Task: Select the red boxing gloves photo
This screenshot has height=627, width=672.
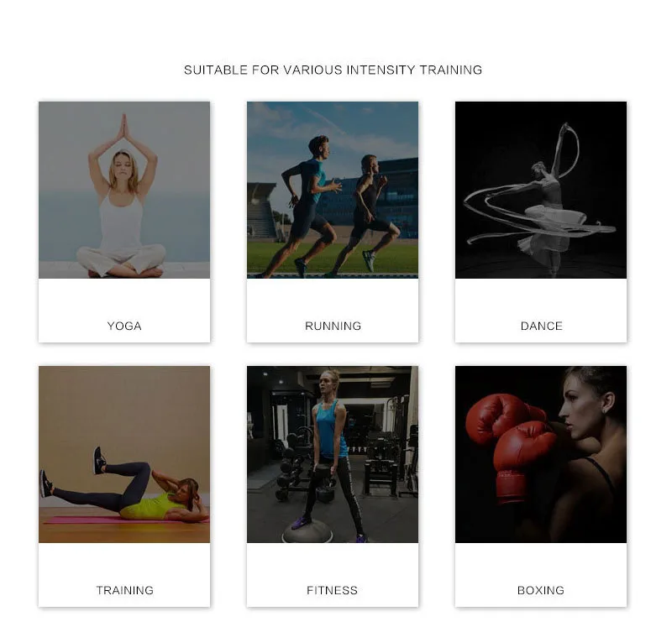Action: point(541,454)
